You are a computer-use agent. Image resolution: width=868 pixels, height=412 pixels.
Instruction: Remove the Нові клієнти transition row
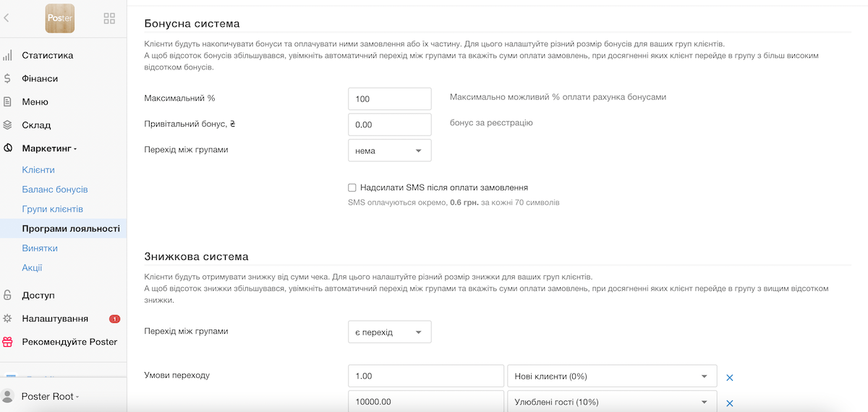[x=730, y=377]
